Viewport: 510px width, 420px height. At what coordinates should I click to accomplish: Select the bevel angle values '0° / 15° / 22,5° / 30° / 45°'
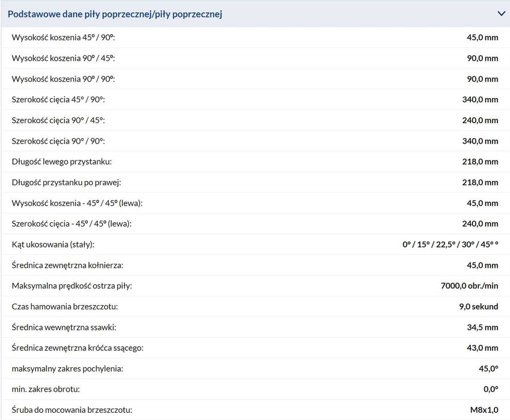(x=450, y=245)
